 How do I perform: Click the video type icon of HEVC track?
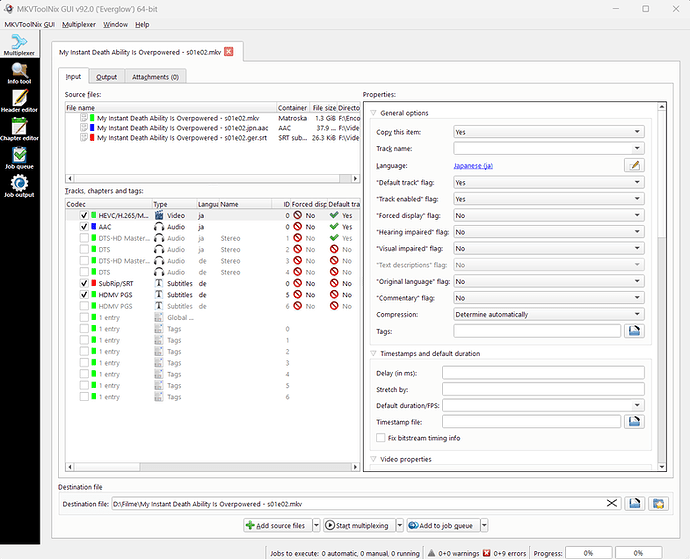(159, 215)
